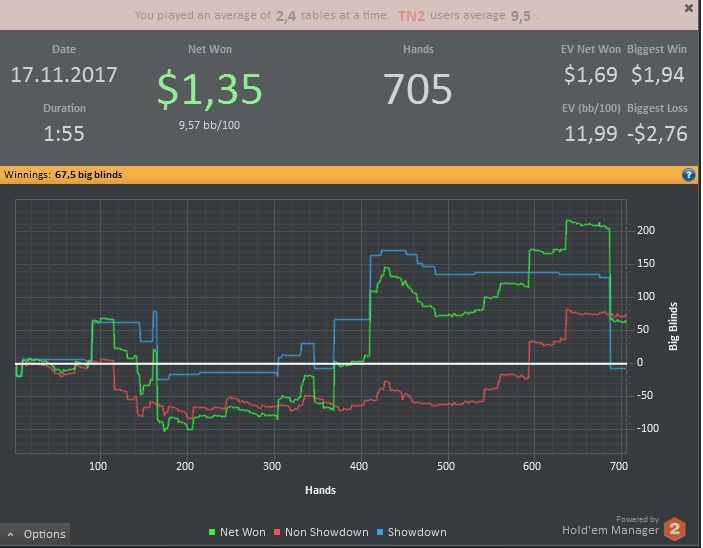The image size is (703, 548).
Task: Click the Non Showdown legend label
Action: tap(327, 532)
